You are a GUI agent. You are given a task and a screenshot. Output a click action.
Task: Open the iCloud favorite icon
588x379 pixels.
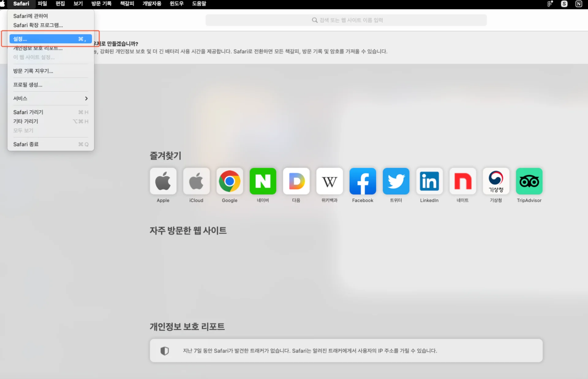(x=196, y=181)
